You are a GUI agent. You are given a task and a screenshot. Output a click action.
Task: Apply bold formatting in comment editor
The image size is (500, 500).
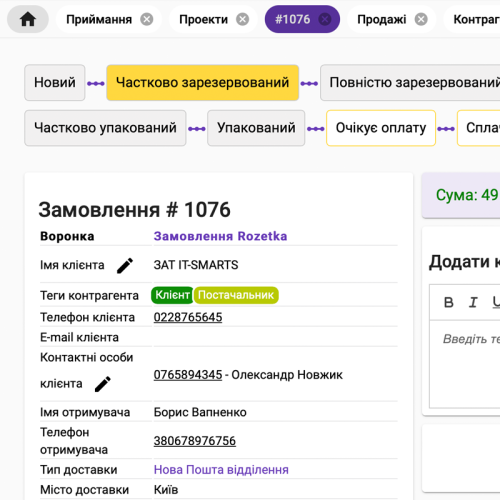coord(449,302)
